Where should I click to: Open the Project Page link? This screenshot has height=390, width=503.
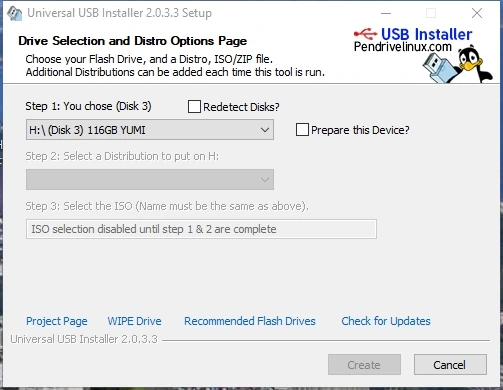point(57,321)
